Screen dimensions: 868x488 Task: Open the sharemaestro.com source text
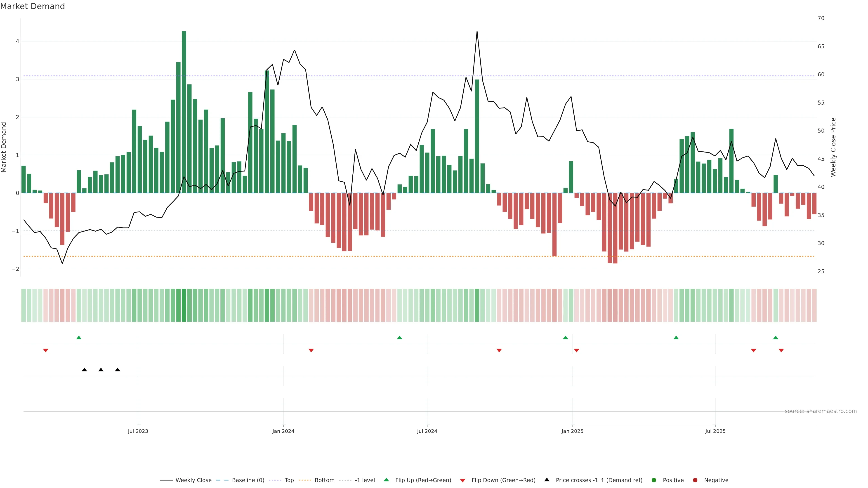click(821, 411)
